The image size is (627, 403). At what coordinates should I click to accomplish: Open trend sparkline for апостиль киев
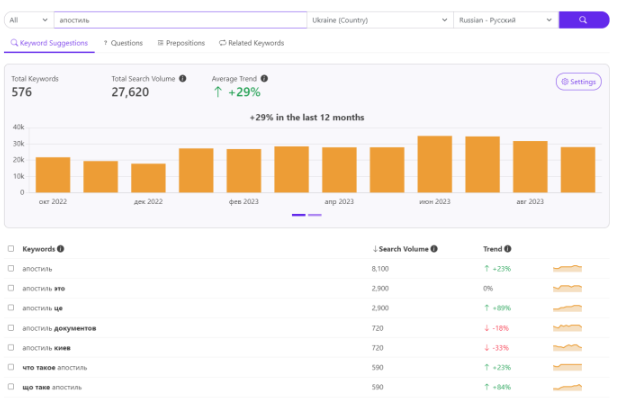point(567,347)
